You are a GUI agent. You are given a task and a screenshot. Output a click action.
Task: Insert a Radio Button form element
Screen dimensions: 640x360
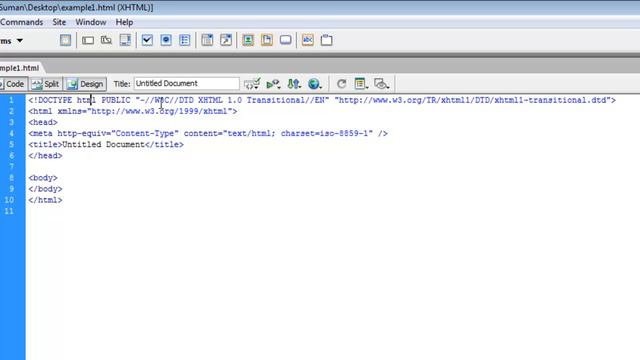pos(166,40)
